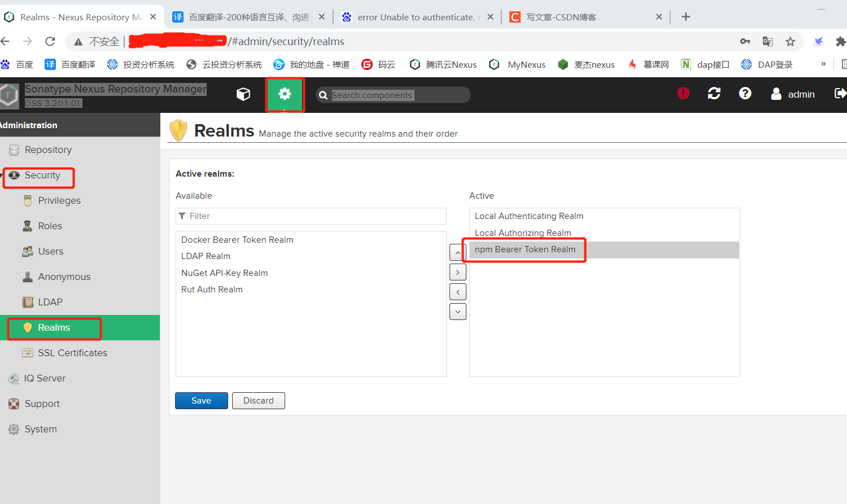This screenshot has width=847, height=504.
Task: Open the 我的地盘 - 禅道 bookmark
Action: pos(311,64)
